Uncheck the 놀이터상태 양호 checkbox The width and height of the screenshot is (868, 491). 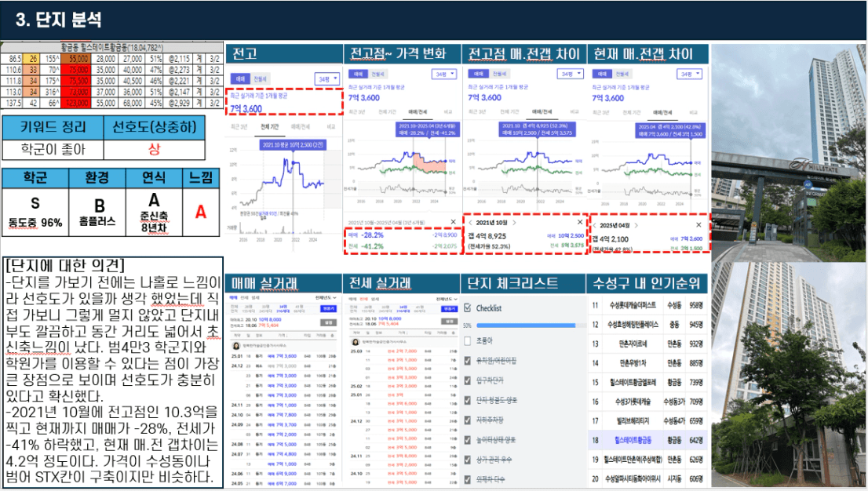(468, 439)
